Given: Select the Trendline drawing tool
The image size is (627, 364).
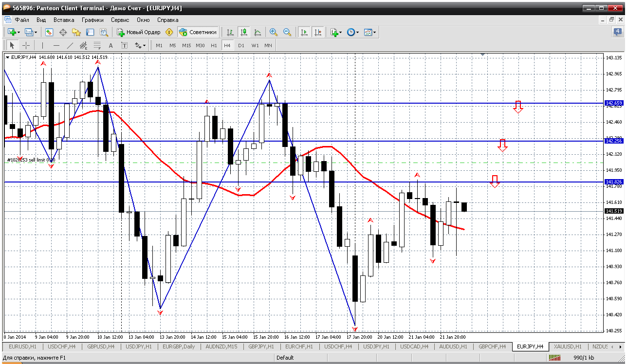Looking at the screenshot, I should pos(70,45).
